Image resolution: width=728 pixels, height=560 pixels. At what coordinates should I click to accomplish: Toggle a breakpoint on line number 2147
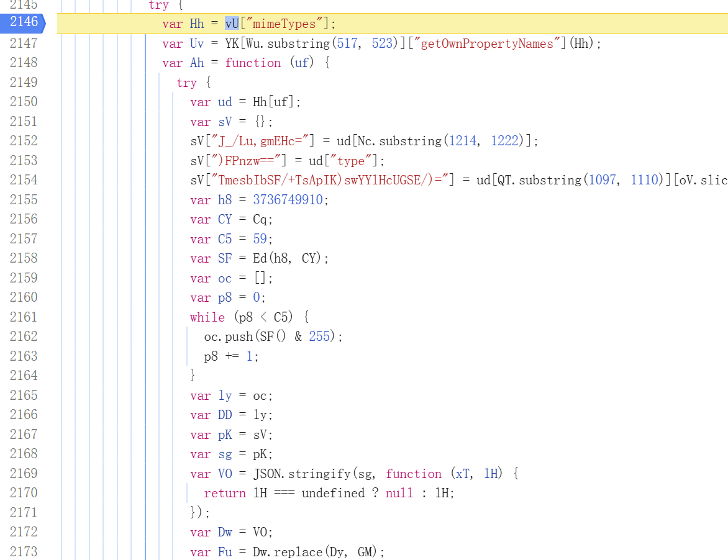click(24, 43)
